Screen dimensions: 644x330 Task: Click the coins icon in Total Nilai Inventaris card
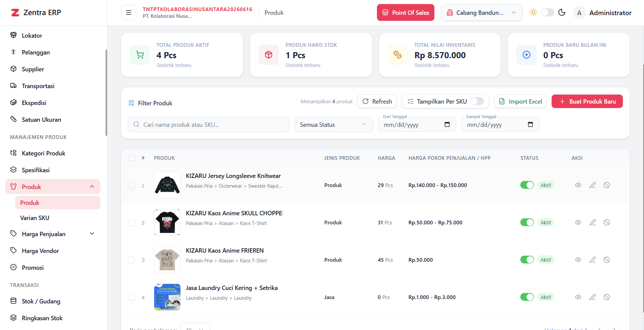tap(398, 54)
